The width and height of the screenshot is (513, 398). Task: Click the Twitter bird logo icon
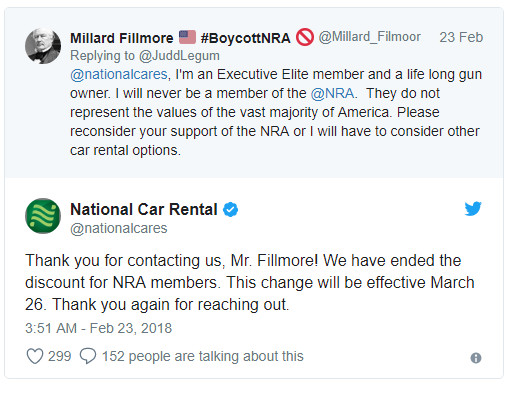pos(473,209)
